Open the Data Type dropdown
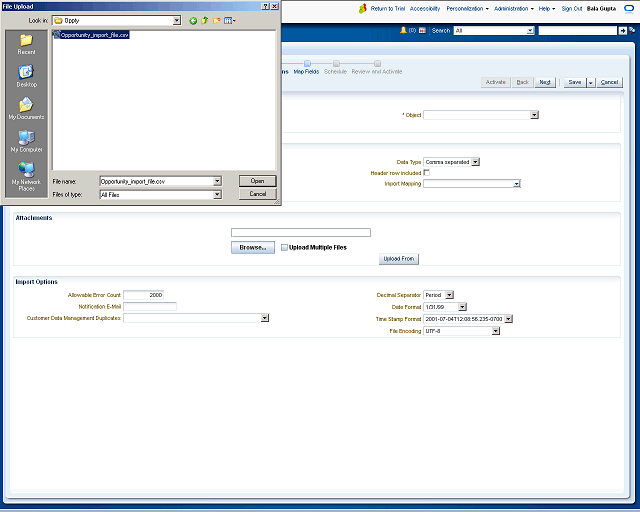 (476, 162)
